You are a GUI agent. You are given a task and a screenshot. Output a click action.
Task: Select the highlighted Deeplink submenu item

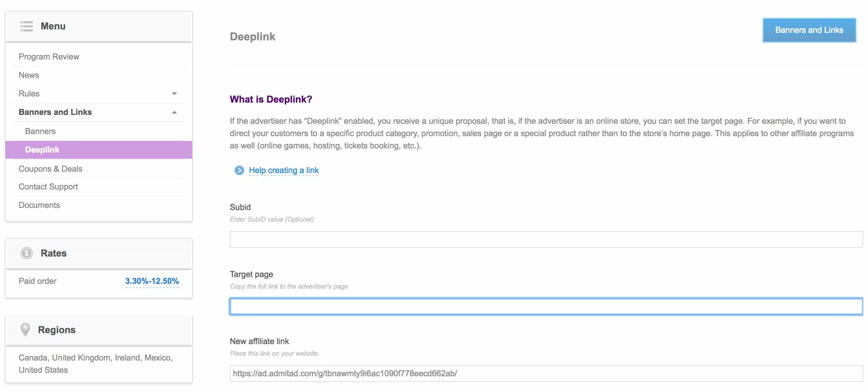[99, 150]
